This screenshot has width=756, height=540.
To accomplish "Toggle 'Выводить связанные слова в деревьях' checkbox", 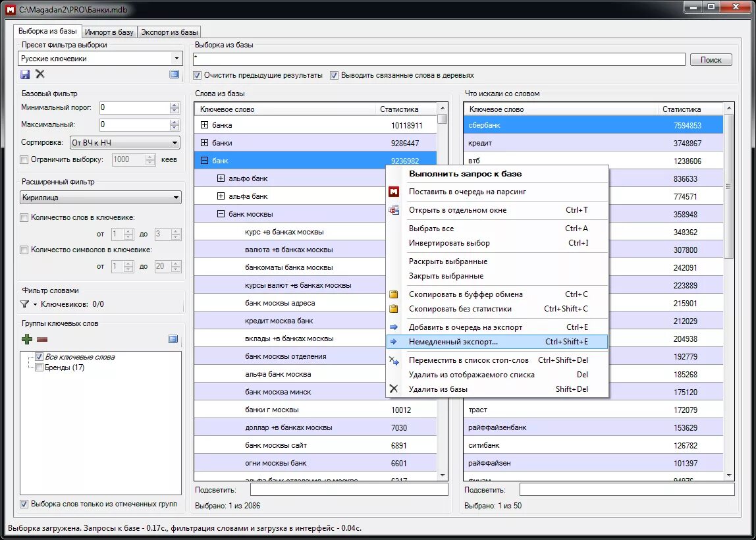I will click(334, 75).
